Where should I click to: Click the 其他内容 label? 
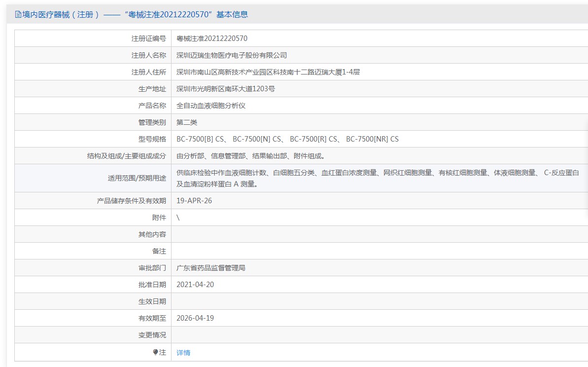(152, 234)
